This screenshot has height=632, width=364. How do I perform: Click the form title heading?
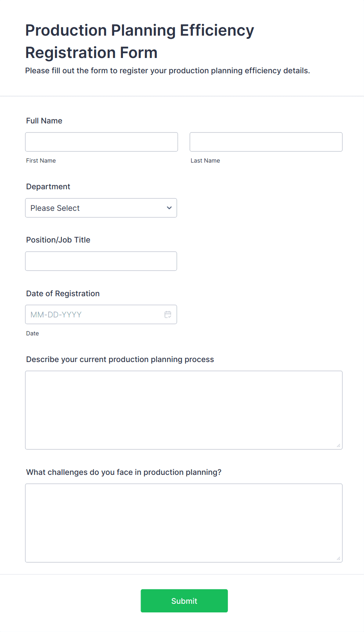point(139,41)
